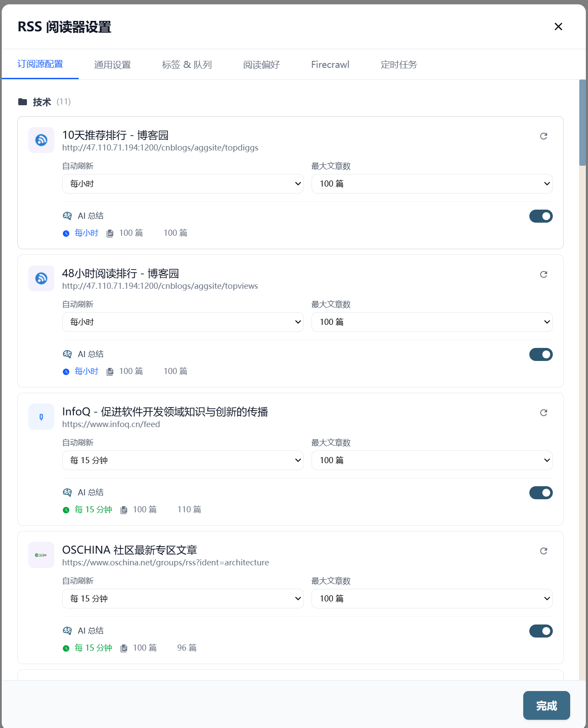Image resolution: width=588 pixels, height=728 pixels.
Task: Refresh the 10天推荐排行 - 博客园 feed
Action: click(x=544, y=136)
